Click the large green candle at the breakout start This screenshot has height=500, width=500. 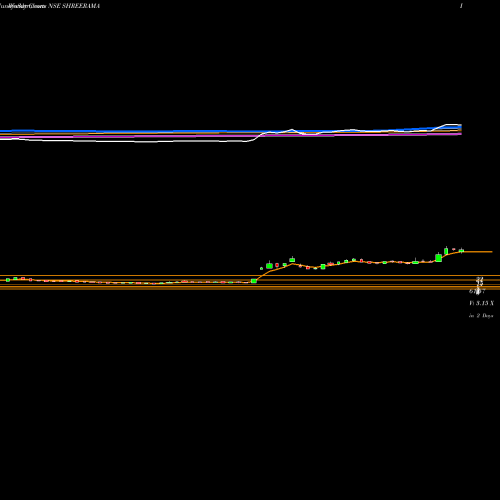pyautogui.click(x=254, y=281)
